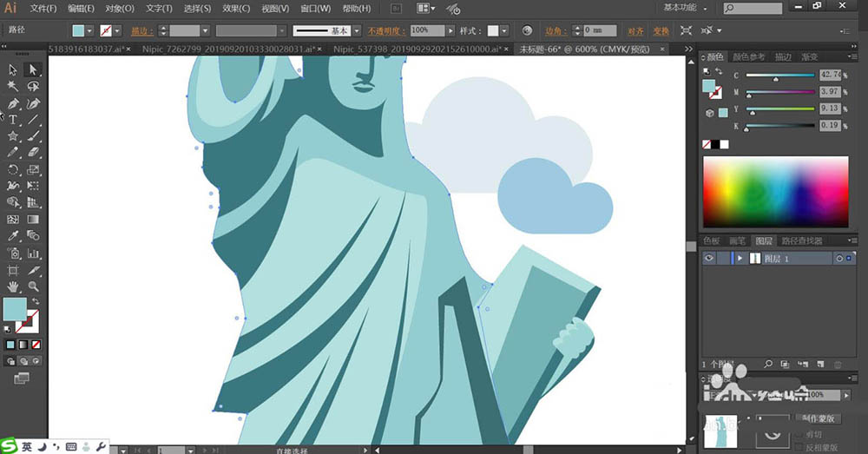Viewport: 868px width, 454px height.
Task: Select the Zoom magnifier tool
Action: (x=33, y=286)
